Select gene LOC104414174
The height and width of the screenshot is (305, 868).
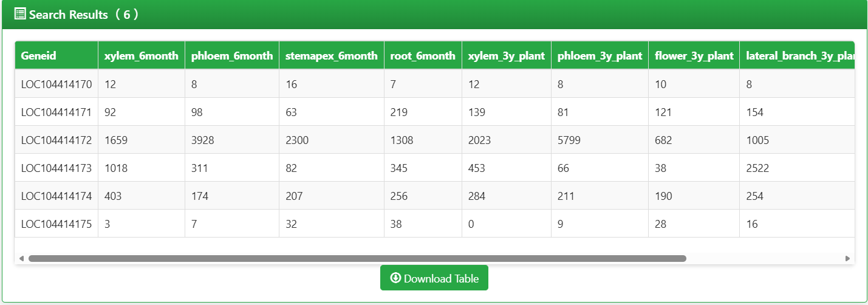56,196
